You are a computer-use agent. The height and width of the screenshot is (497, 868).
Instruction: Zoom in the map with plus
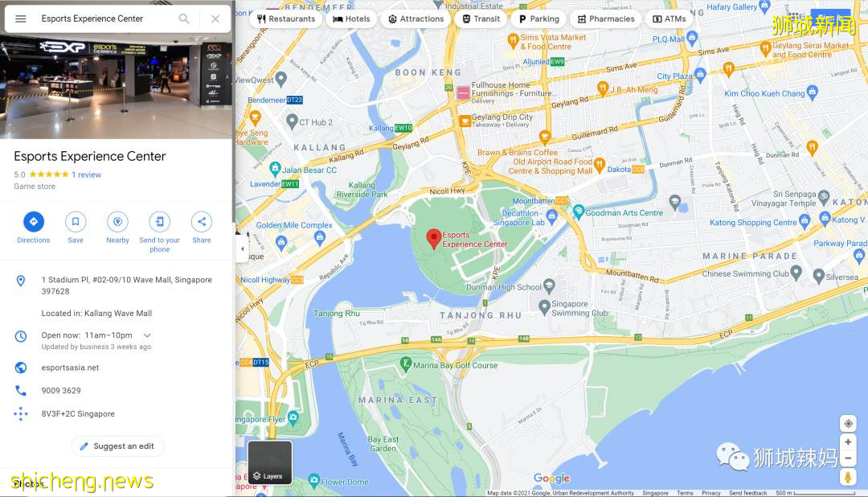pos(848,442)
